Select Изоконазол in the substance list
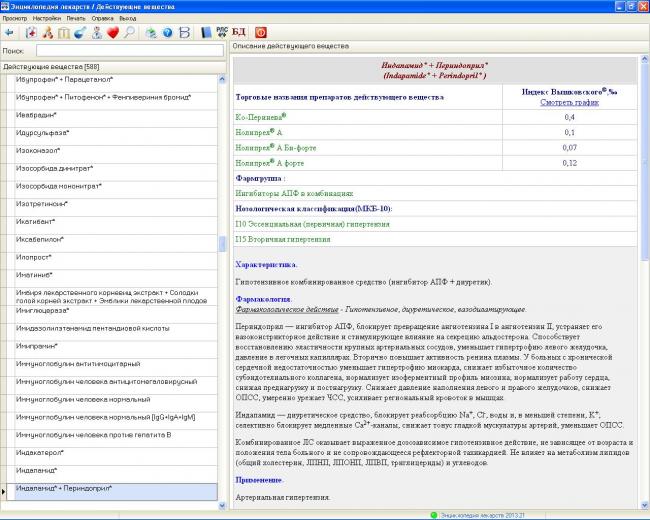650x520 pixels. pos(116,155)
